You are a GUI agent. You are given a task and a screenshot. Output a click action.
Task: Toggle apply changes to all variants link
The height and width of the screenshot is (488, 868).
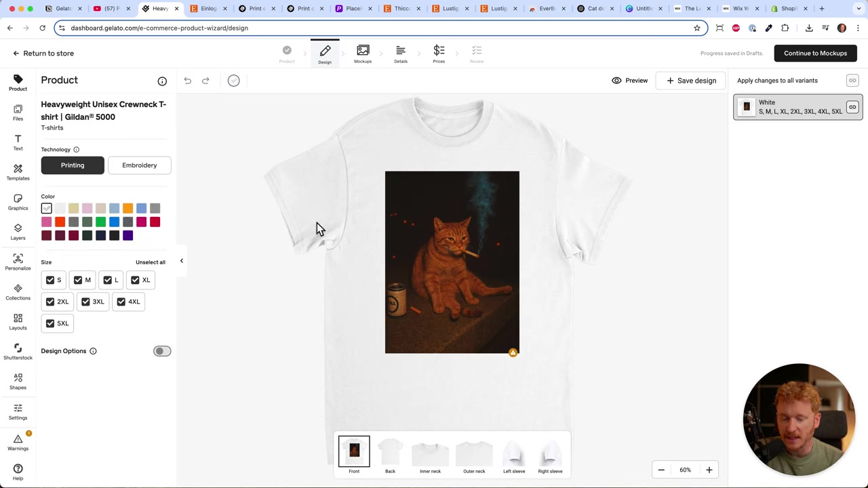click(852, 81)
